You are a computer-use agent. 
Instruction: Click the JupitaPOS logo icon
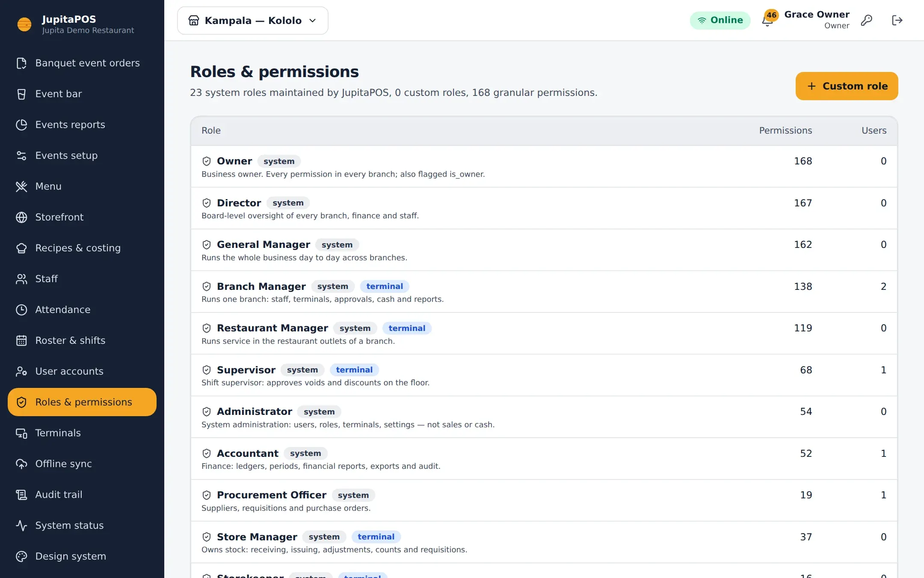click(24, 24)
